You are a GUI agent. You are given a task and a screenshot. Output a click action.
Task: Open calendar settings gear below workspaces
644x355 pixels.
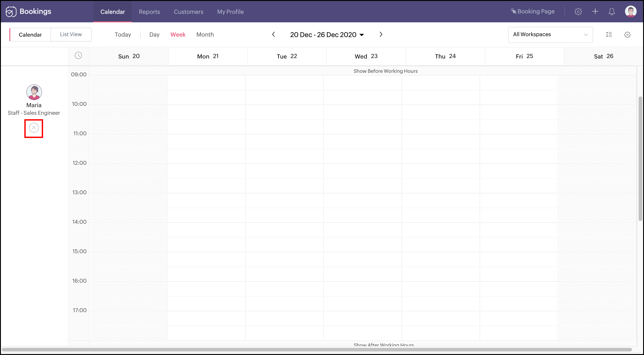627,35
